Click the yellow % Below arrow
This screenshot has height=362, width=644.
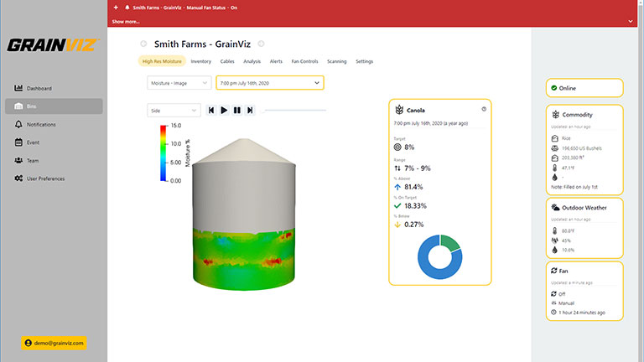pos(397,225)
